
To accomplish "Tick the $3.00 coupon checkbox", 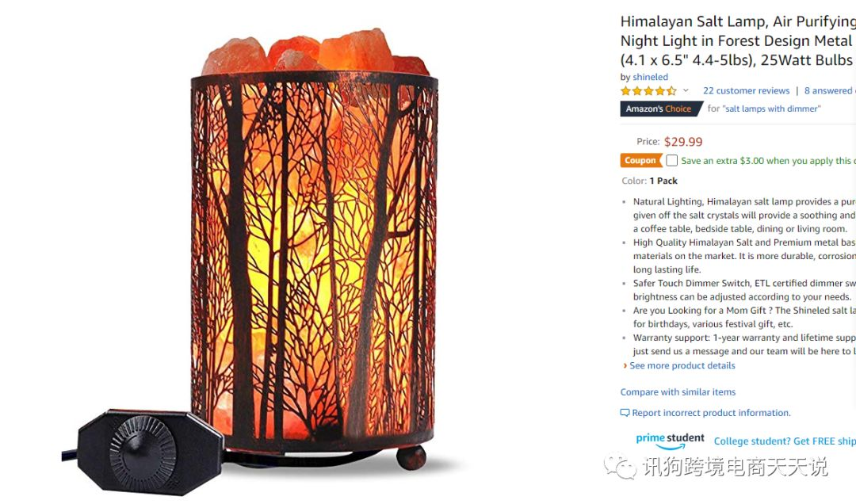I will coord(672,161).
